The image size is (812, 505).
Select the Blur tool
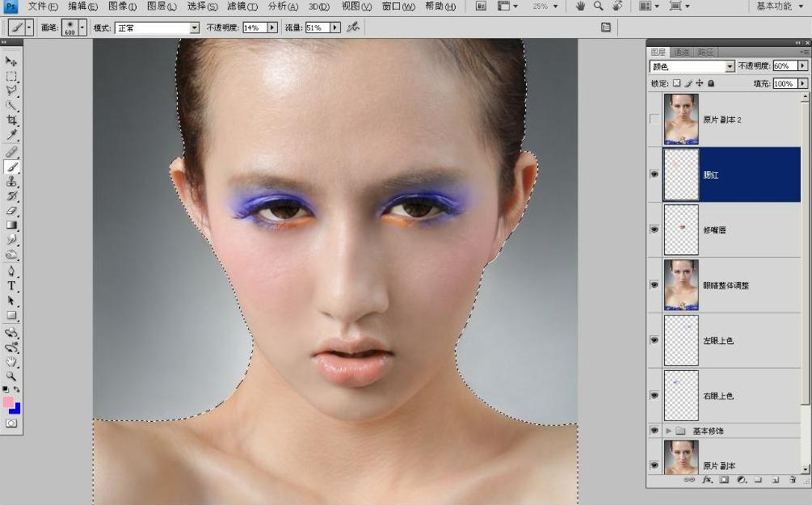pyautogui.click(x=11, y=240)
